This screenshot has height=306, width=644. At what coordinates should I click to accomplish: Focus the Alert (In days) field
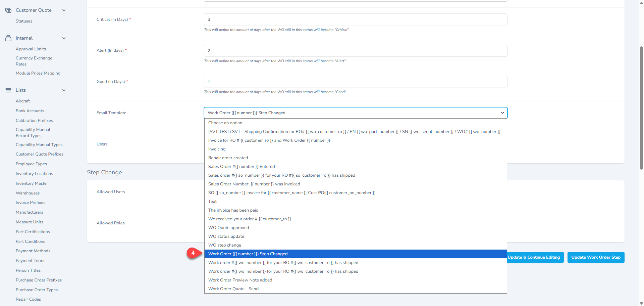coord(355,51)
